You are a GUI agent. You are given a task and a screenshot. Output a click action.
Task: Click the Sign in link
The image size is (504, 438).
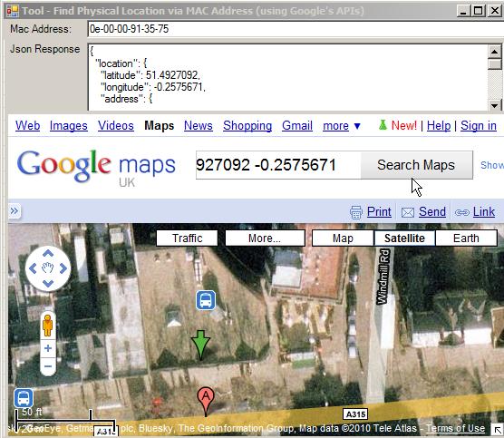coord(479,125)
